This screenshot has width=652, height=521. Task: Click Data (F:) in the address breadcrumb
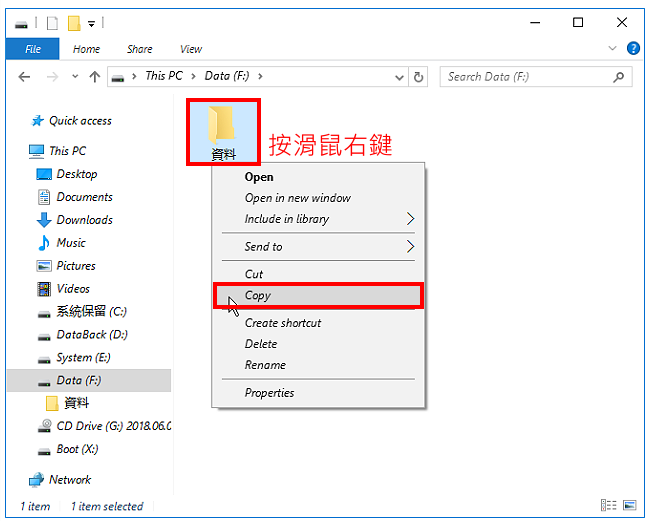pyautogui.click(x=227, y=76)
